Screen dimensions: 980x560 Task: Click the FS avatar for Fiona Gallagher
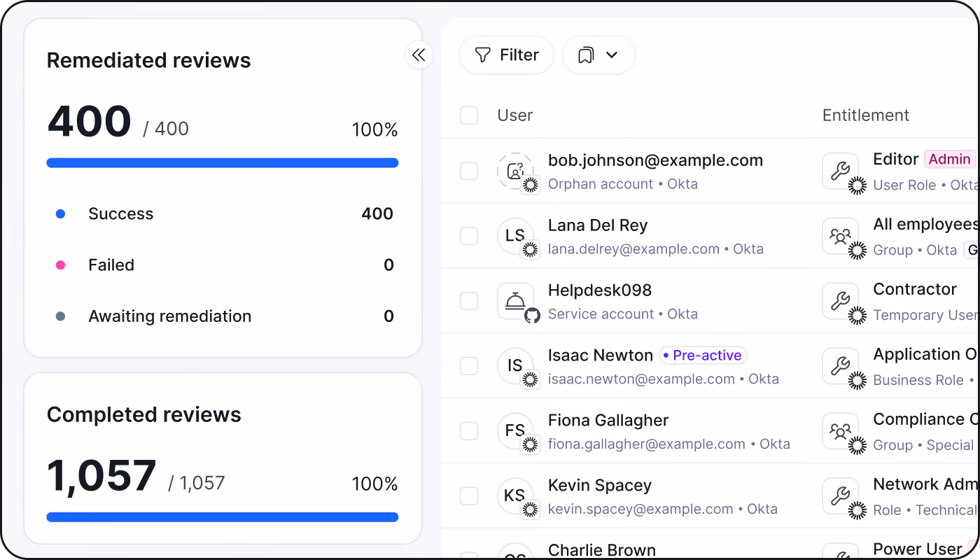pos(515,430)
